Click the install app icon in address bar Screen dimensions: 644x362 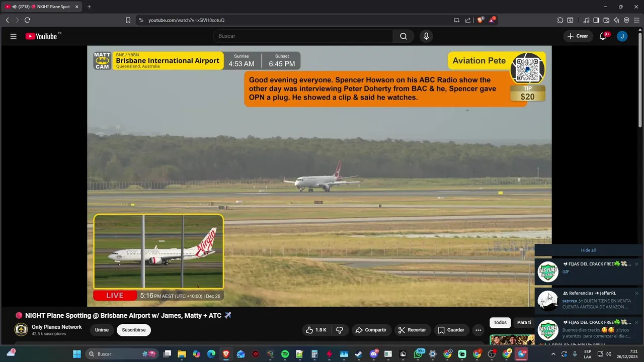click(456, 20)
